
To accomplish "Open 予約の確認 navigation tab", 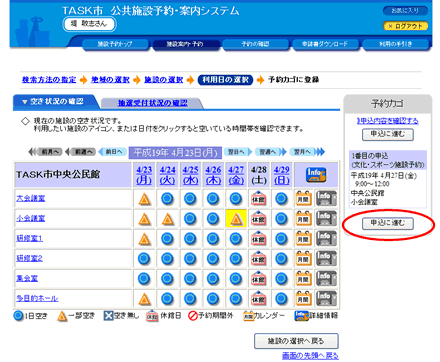I will (255, 44).
